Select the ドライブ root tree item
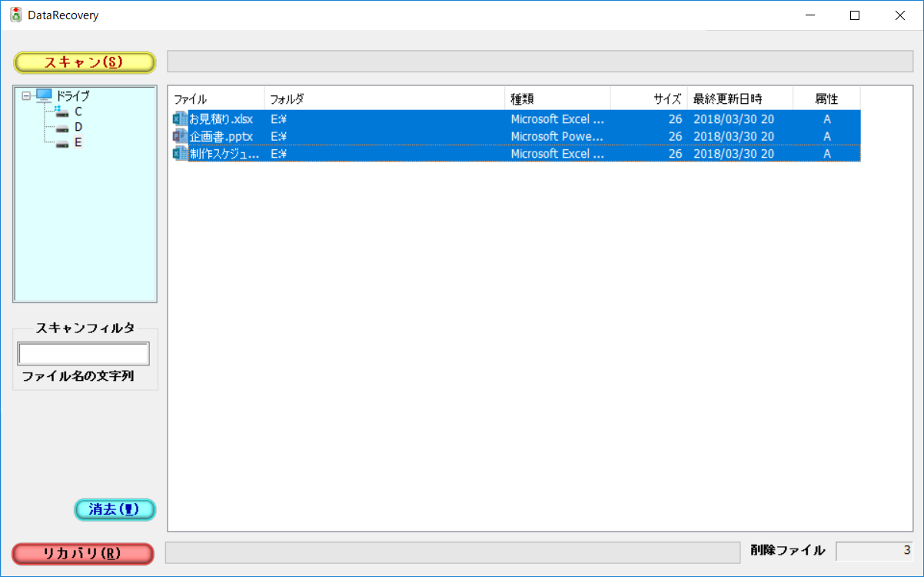The image size is (924, 577). (72, 96)
